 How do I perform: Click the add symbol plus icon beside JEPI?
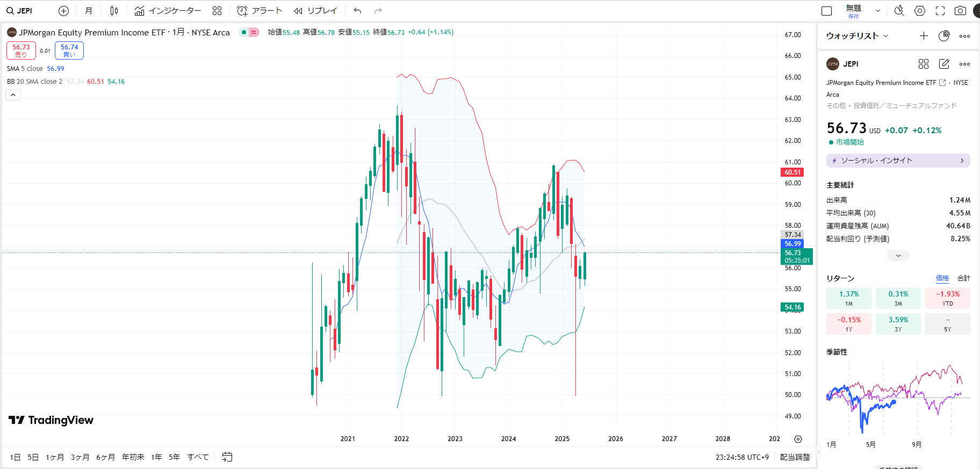pyautogui.click(x=63, y=11)
